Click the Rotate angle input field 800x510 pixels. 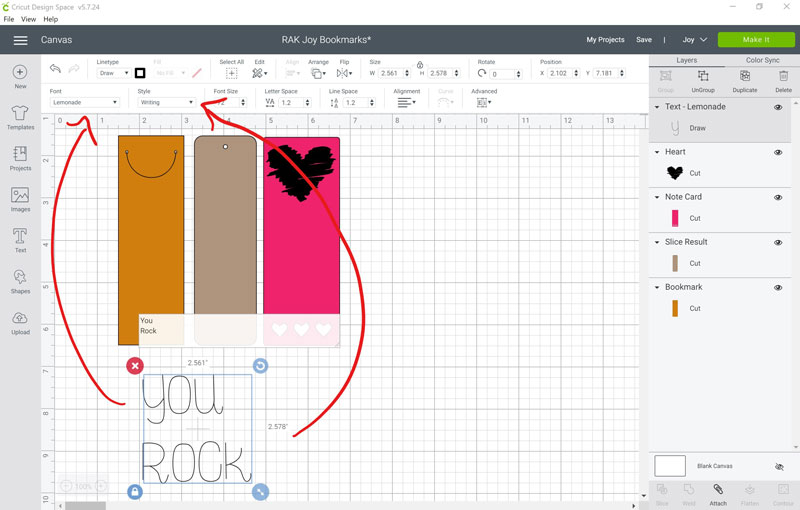click(x=502, y=74)
